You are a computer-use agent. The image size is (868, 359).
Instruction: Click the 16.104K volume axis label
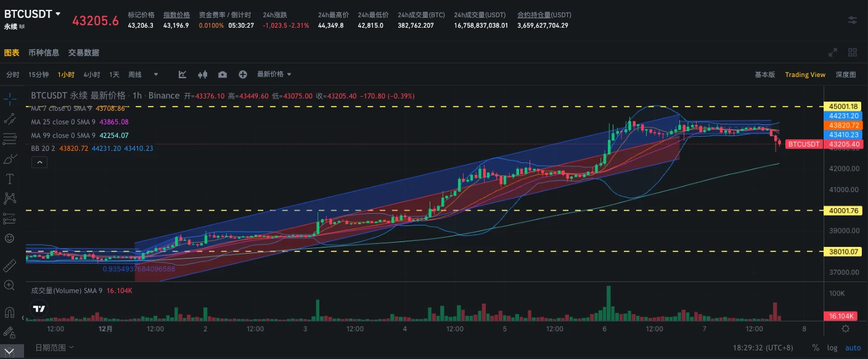pyautogui.click(x=841, y=316)
